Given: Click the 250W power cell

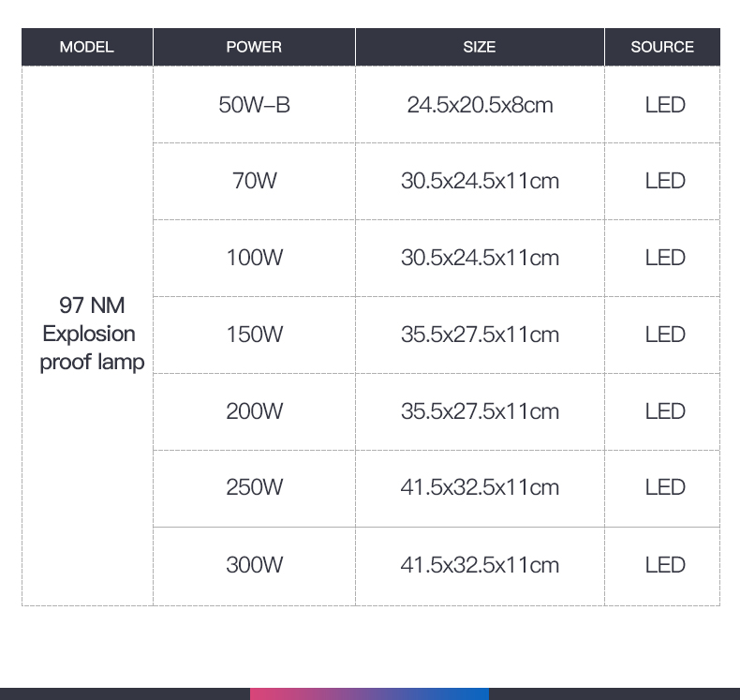Looking at the screenshot, I should click(x=254, y=487).
